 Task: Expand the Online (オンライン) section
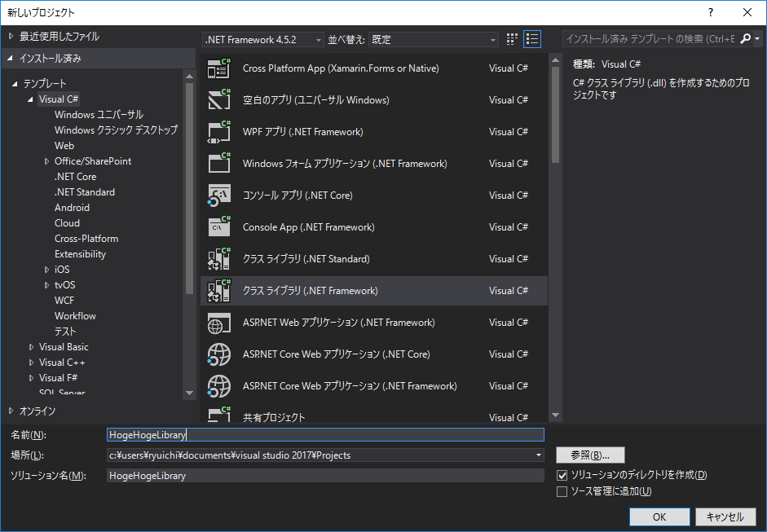click(x=11, y=411)
